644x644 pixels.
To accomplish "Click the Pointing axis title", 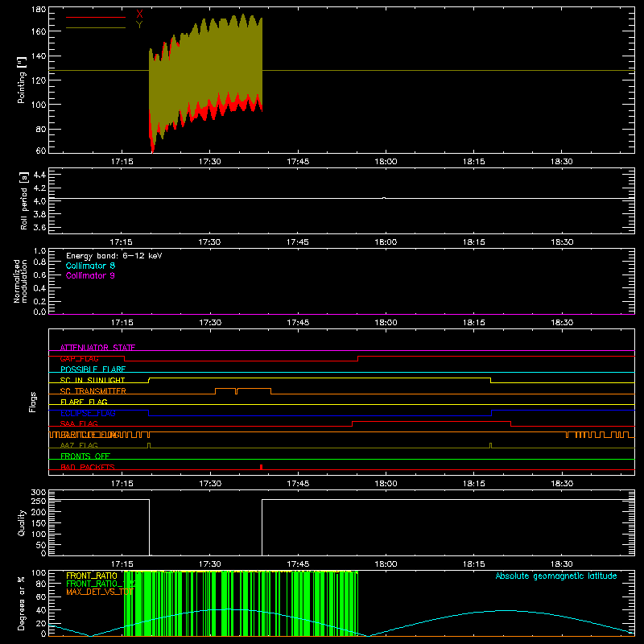I will coord(22,80).
